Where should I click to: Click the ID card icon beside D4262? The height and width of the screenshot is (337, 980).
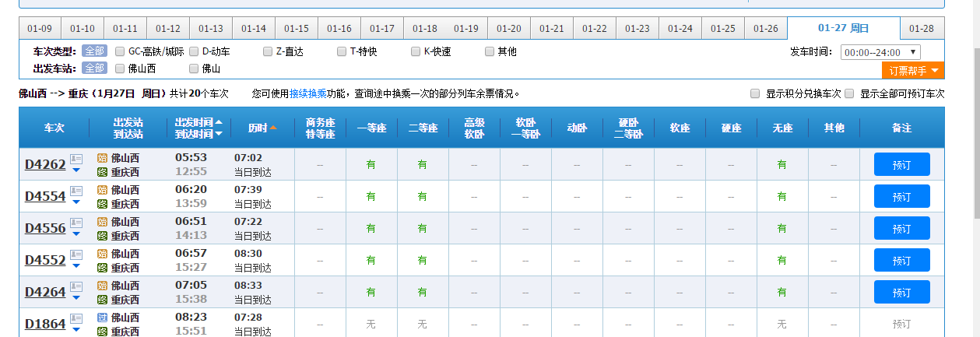click(76, 159)
